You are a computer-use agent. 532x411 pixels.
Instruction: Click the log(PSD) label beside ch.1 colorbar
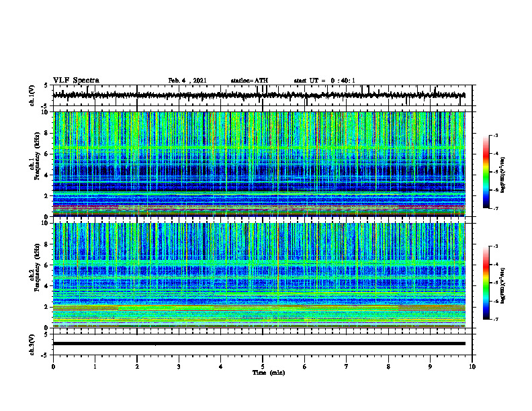click(504, 175)
